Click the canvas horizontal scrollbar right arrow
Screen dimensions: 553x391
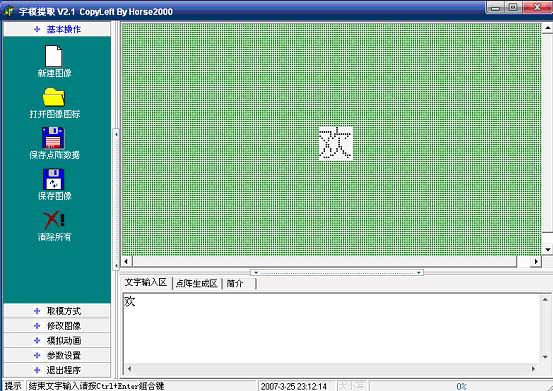point(536,262)
